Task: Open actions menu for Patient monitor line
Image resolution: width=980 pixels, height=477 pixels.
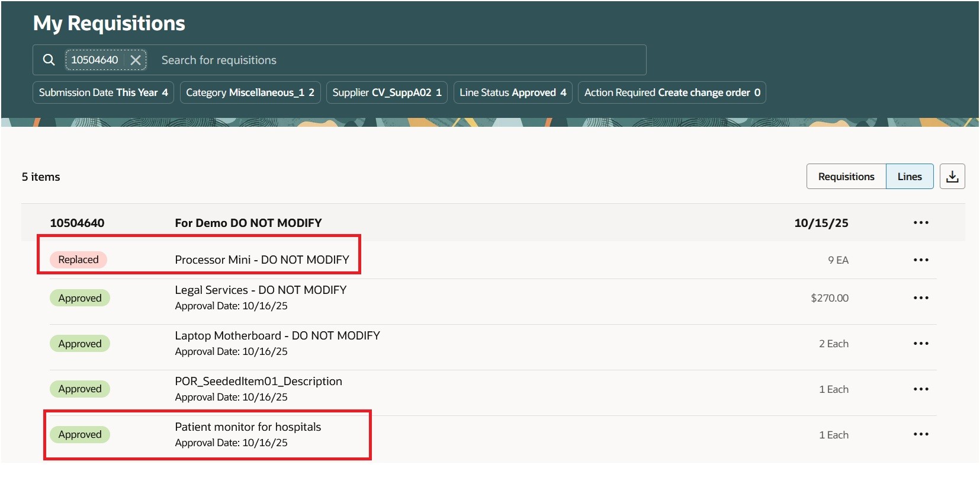Action: click(921, 434)
